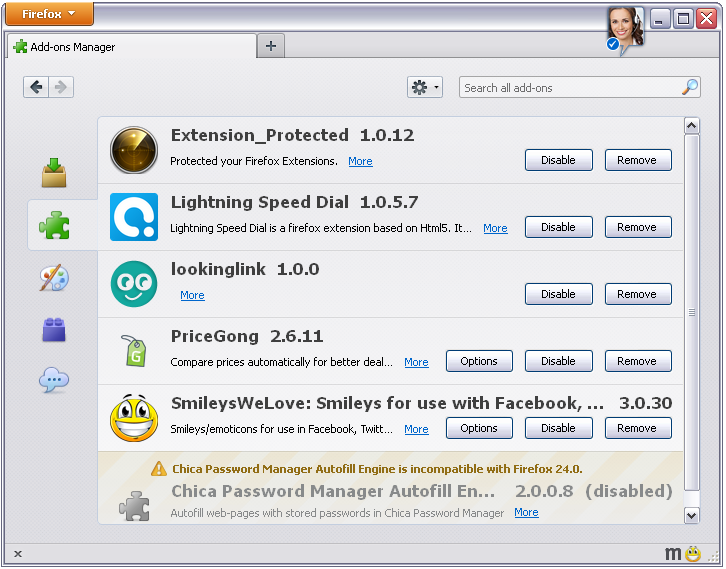This screenshot has height=569, width=726.
Task: Click the lookinglink smiley icon
Action: click(134, 284)
